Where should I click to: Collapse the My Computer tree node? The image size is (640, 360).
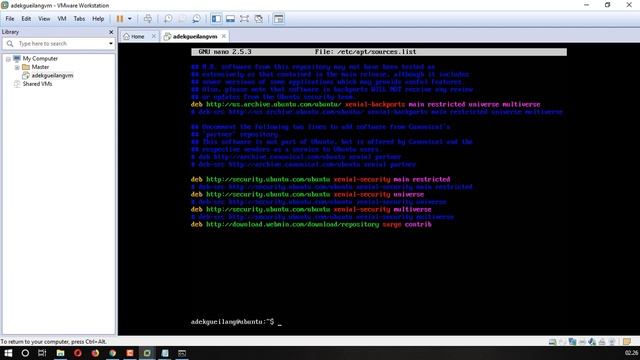[8, 59]
